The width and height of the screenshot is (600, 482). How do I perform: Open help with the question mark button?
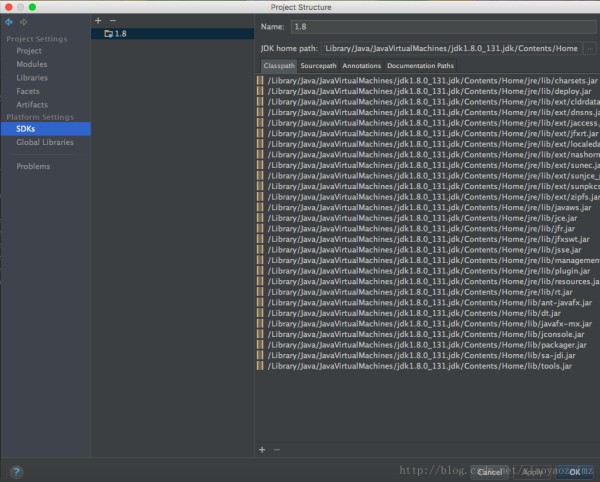click(x=16, y=472)
